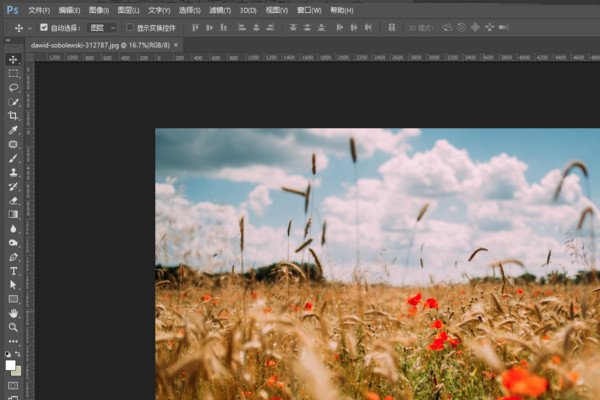
Task: Enable the 显示变换控件 checkbox
Action: tap(130, 27)
